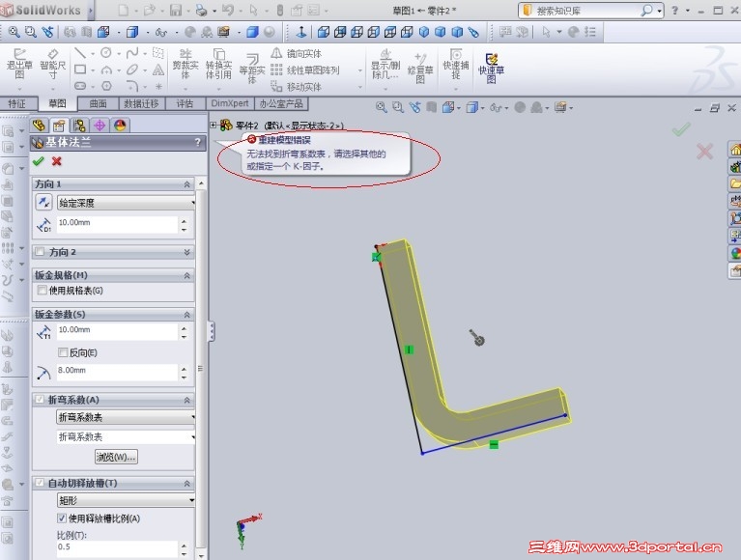Open 给定深度 end condition dropdown
The image size is (741, 560).
click(x=127, y=203)
